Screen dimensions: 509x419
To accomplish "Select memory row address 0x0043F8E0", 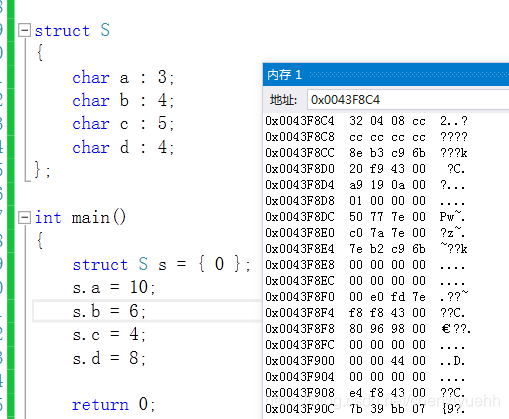I will (x=300, y=233).
